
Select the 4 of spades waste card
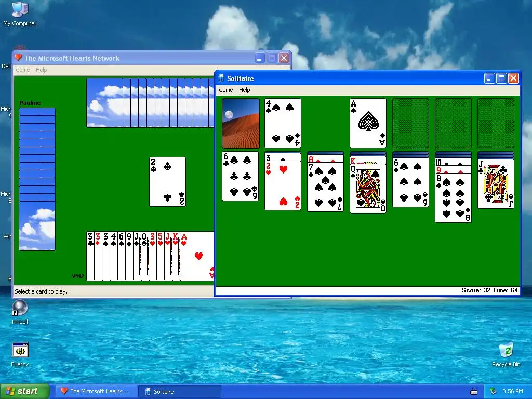point(283,123)
